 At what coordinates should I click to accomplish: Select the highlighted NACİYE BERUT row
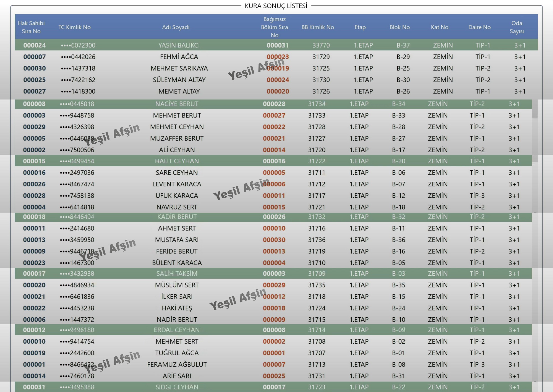click(x=273, y=104)
